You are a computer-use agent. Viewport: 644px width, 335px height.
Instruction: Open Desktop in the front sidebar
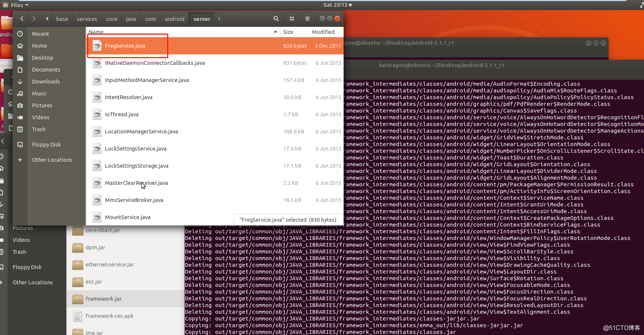42,58
